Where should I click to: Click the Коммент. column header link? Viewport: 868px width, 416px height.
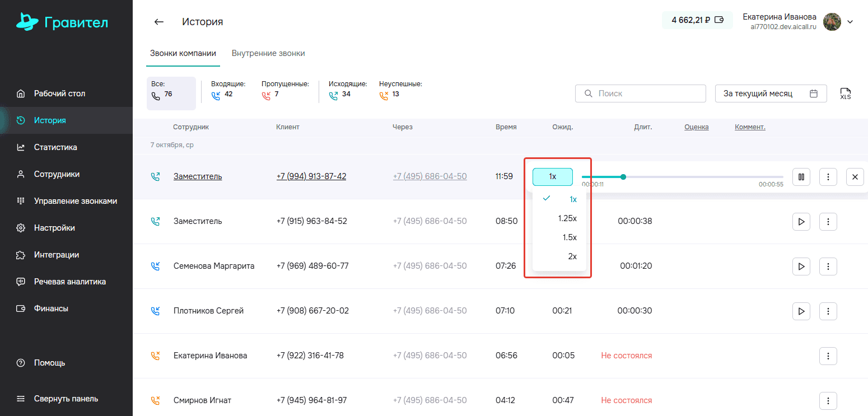pos(750,127)
